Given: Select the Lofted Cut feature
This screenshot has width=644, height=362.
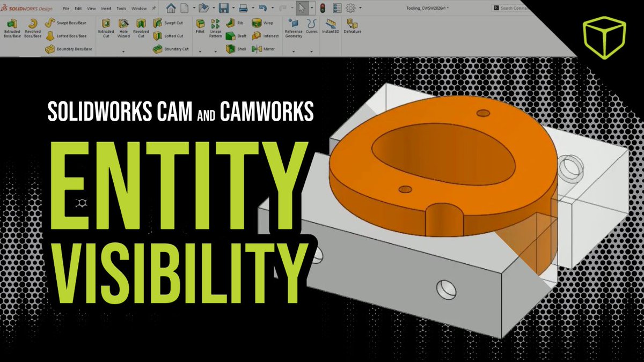Looking at the screenshot, I should pos(168,36).
